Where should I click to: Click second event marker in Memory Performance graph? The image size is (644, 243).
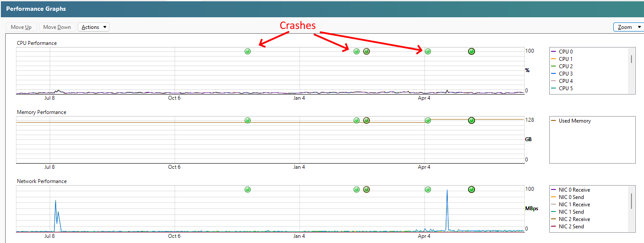(x=357, y=120)
